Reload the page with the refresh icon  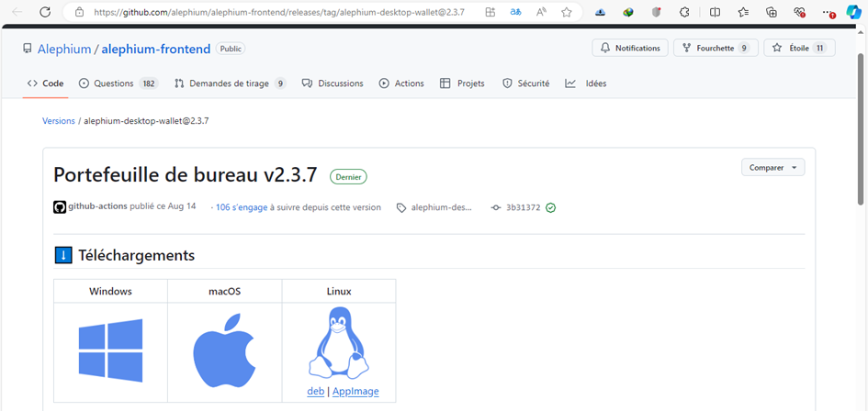point(45,12)
